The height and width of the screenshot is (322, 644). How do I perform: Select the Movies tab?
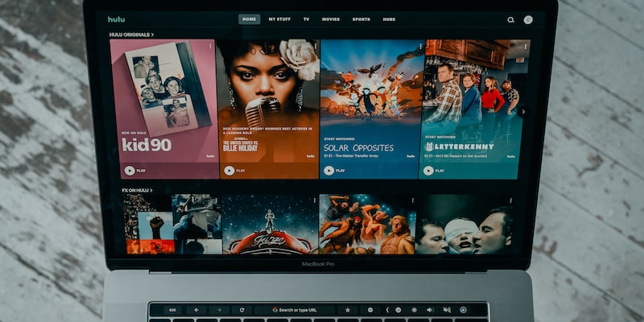point(331,19)
